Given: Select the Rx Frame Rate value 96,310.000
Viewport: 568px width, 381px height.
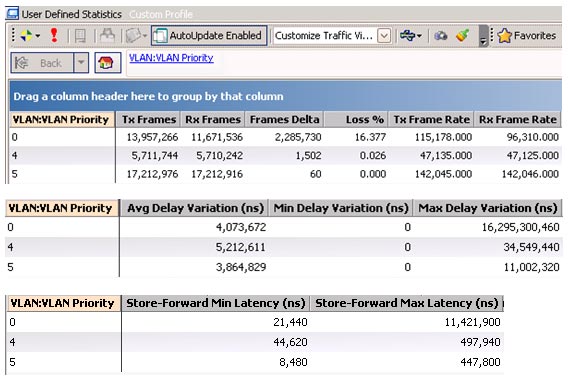Looking at the screenshot, I should [x=532, y=137].
